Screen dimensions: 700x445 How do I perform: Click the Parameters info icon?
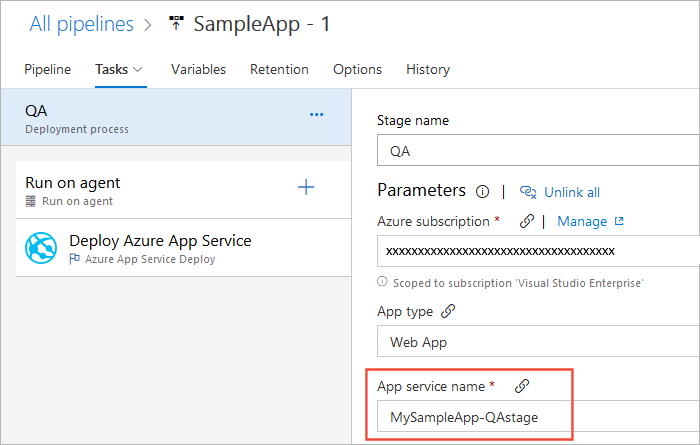pyautogui.click(x=482, y=192)
